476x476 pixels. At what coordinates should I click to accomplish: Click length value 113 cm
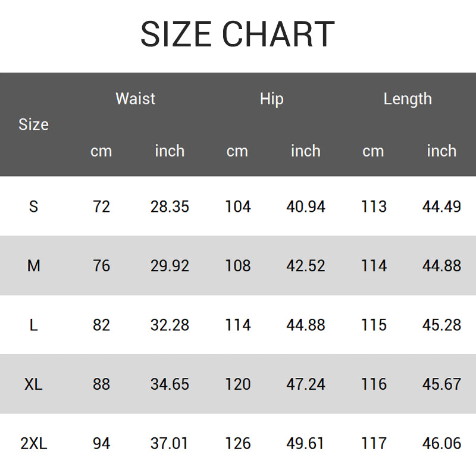374,206
